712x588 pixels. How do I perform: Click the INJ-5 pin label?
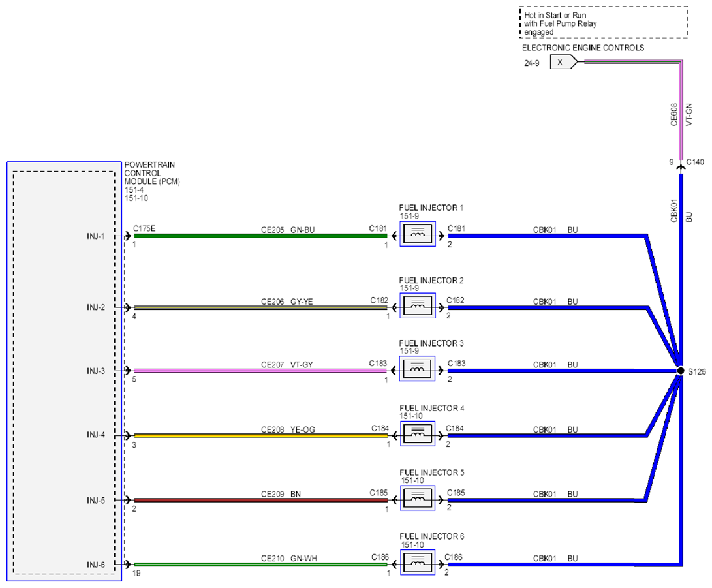pos(96,501)
